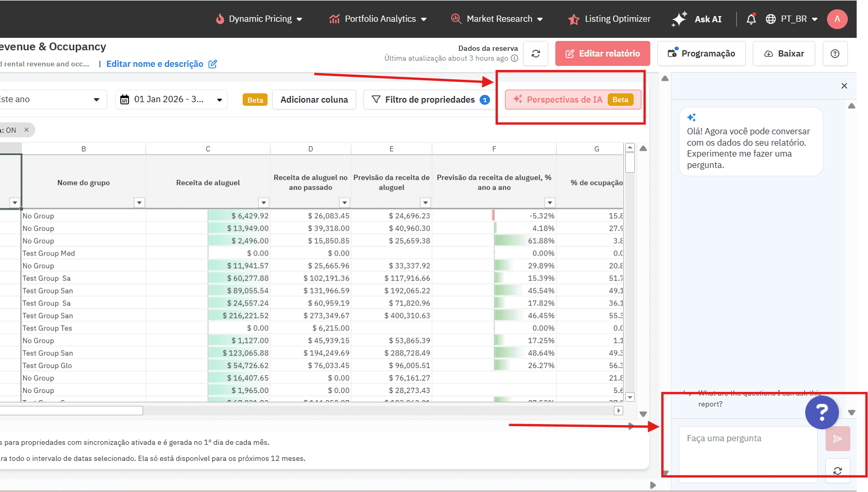Open the blue floating help bubble

coord(822,412)
